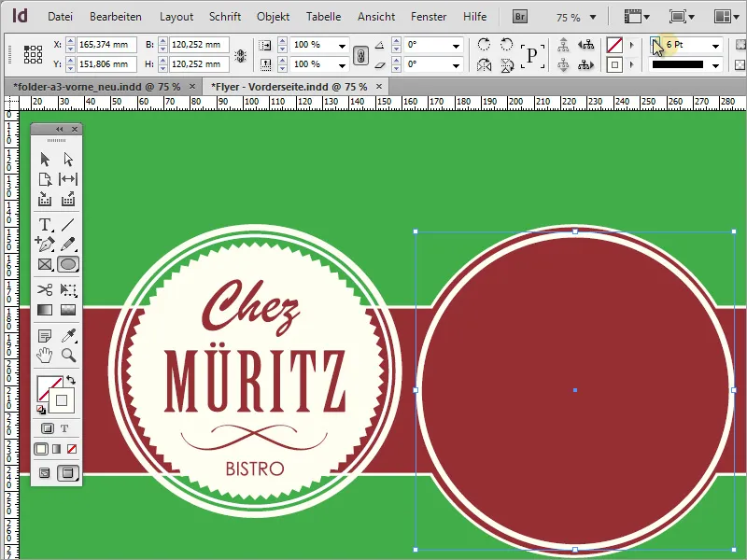Pick the Free Transform tool
This screenshot has width=747, height=560.
point(68,289)
